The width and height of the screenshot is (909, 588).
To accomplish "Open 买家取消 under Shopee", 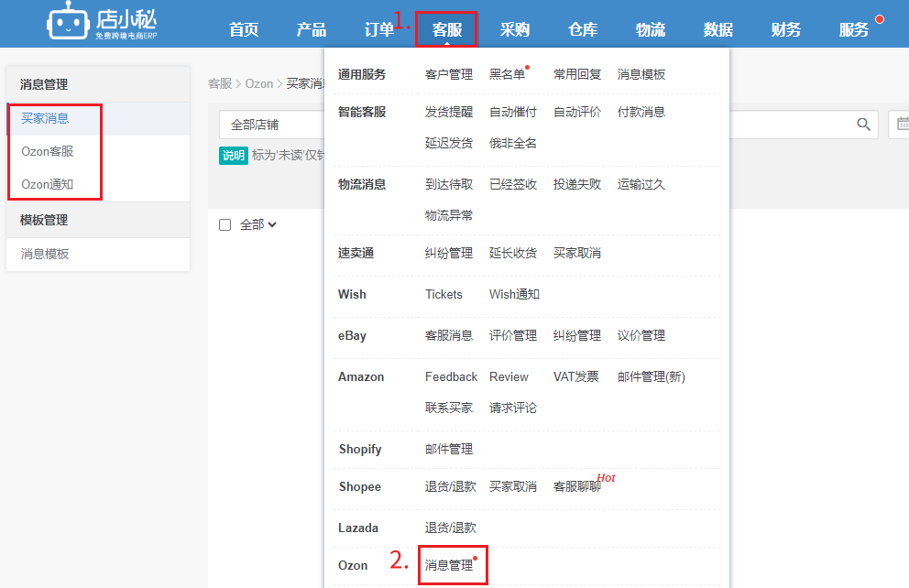I will pos(513,486).
